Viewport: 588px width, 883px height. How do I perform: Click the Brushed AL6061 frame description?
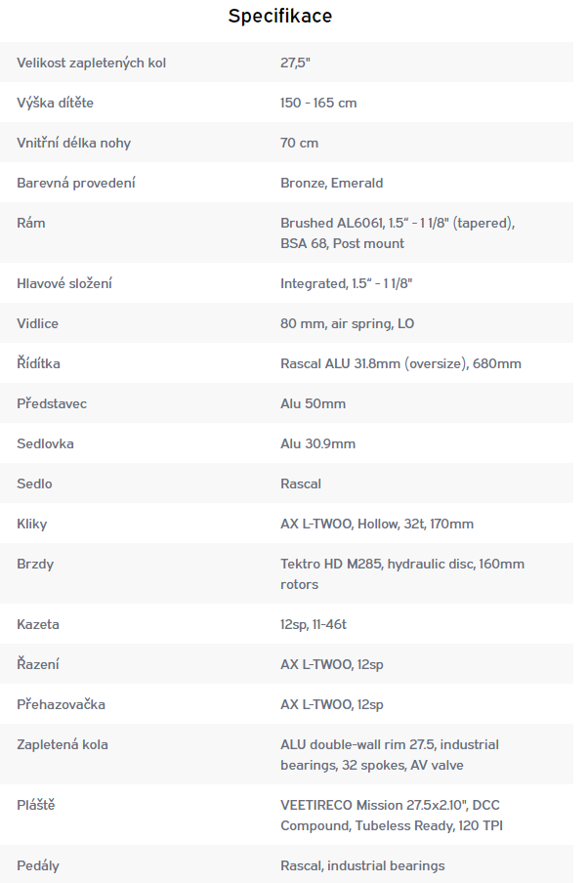pyautogui.click(x=398, y=233)
